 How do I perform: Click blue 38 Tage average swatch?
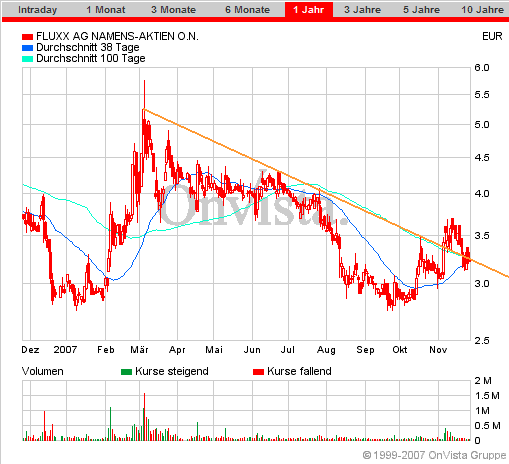pyautogui.click(x=27, y=48)
